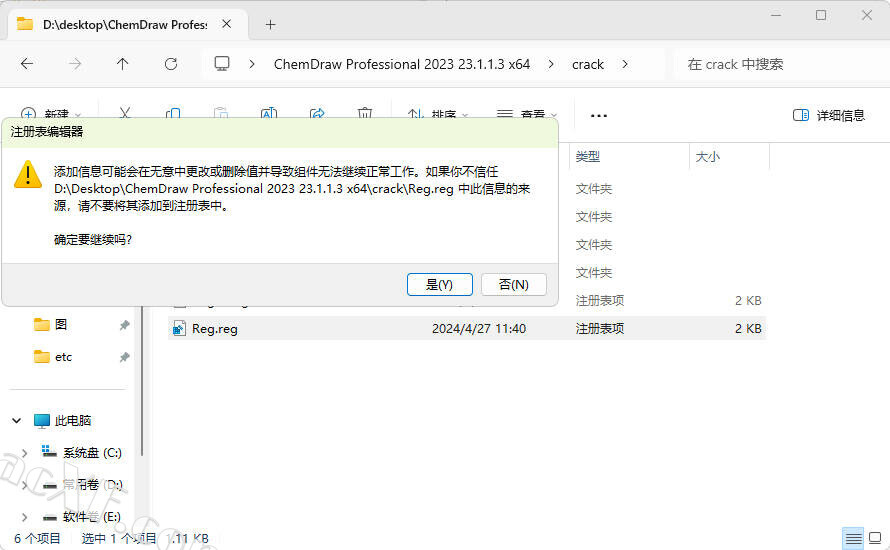This screenshot has height=550, width=890.
Task: Click the Reg.reg file icon
Action: pos(180,328)
